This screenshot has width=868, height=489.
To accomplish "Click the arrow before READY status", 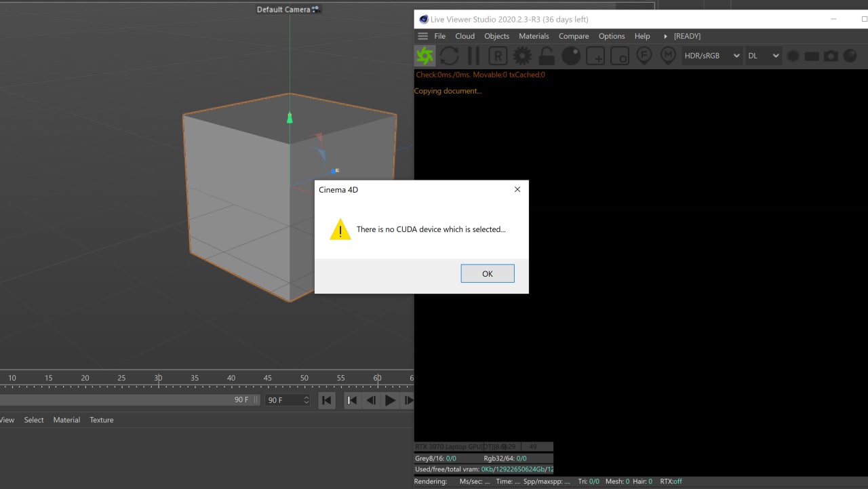I will pyautogui.click(x=665, y=36).
